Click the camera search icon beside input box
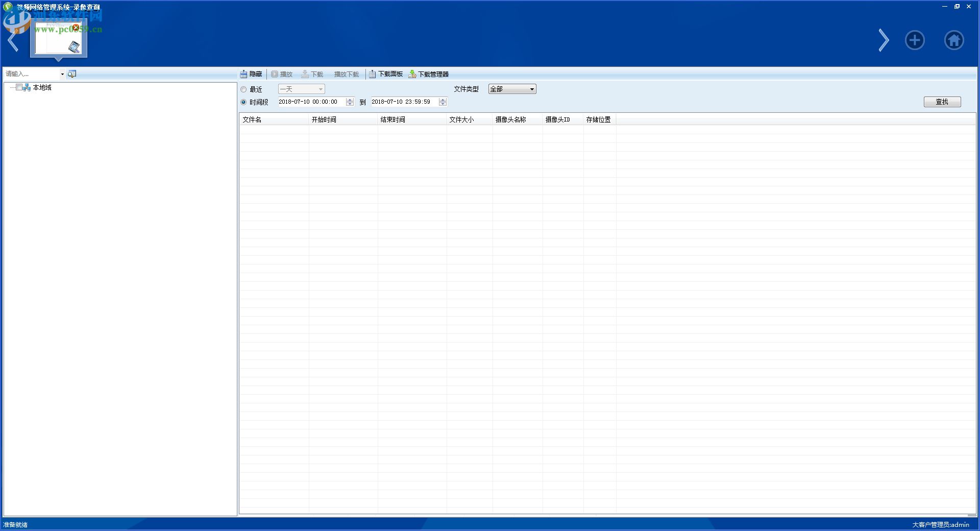980x531 pixels. click(x=72, y=74)
